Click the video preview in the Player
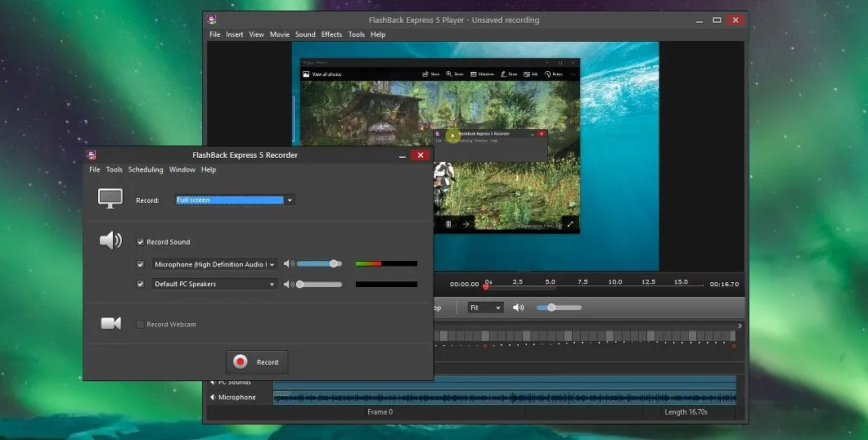This screenshot has height=440, width=868. click(475, 157)
